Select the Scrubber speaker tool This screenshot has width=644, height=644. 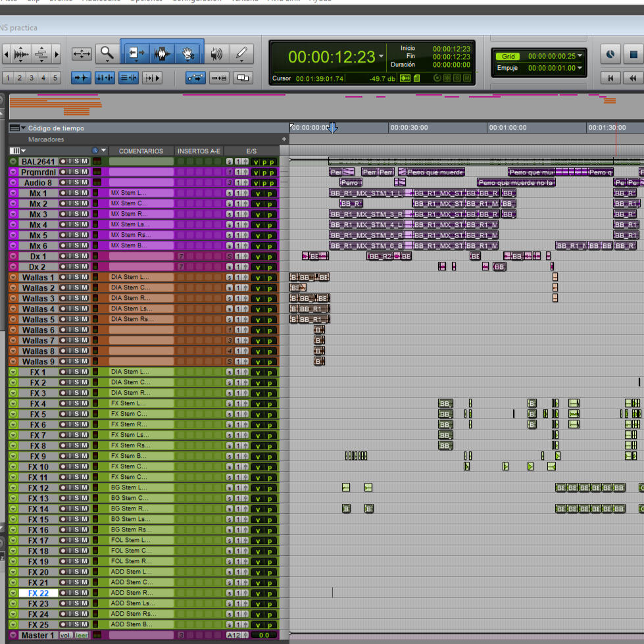[216, 54]
